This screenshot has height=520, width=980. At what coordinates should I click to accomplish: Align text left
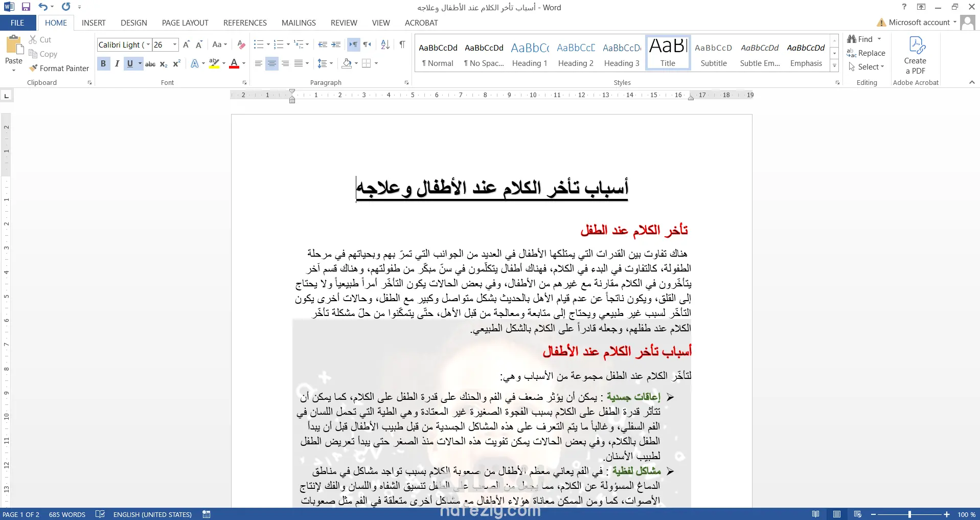259,64
